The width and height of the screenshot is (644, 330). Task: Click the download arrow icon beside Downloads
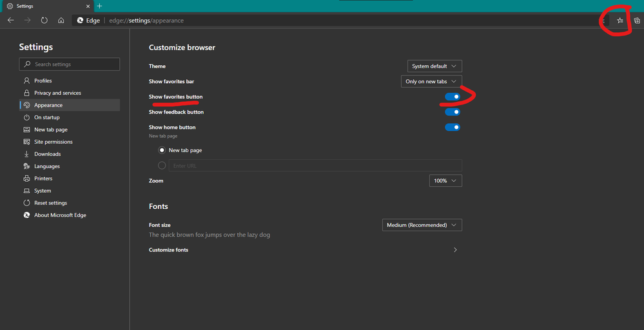coord(26,154)
